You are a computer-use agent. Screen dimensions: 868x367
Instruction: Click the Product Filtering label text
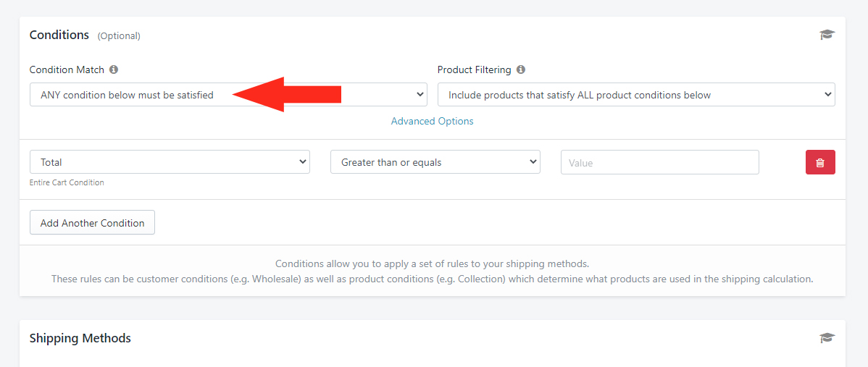tap(475, 69)
